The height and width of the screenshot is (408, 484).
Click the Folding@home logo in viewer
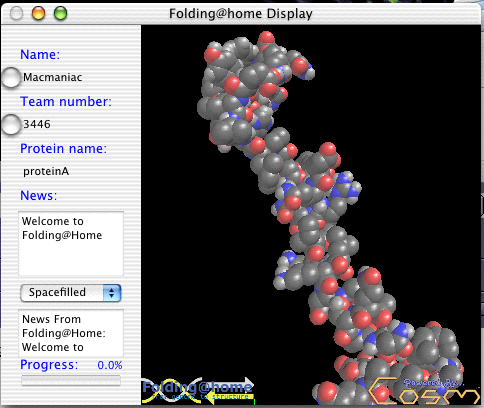(198, 391)
